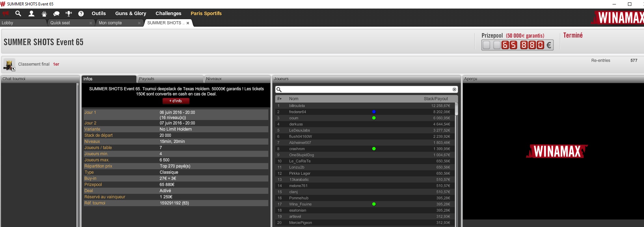Screen dimensions: 644x227
Task: Select player derkuss row
Action: [x=365, y=124]
